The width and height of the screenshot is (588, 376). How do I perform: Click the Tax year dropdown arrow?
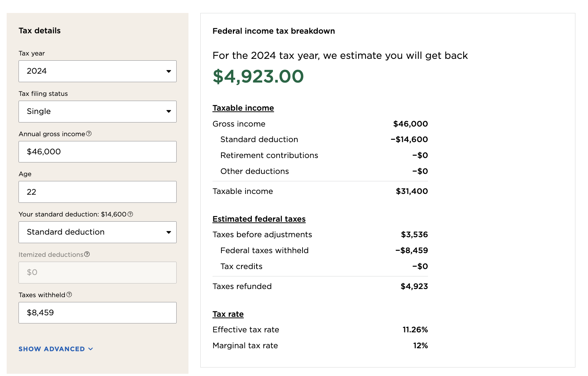click(169, 71)
